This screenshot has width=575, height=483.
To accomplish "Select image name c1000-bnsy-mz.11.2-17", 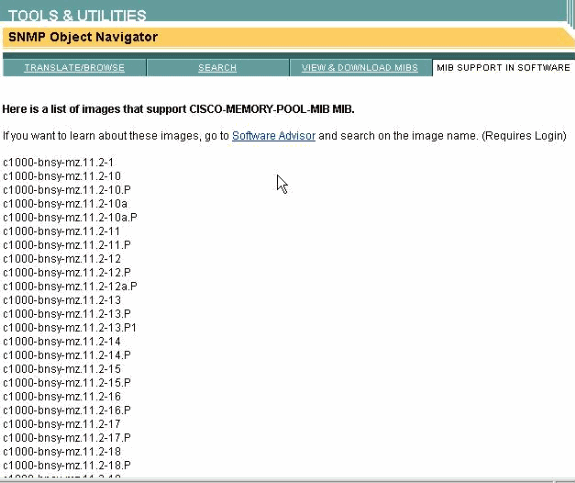I will pos(62,424).
